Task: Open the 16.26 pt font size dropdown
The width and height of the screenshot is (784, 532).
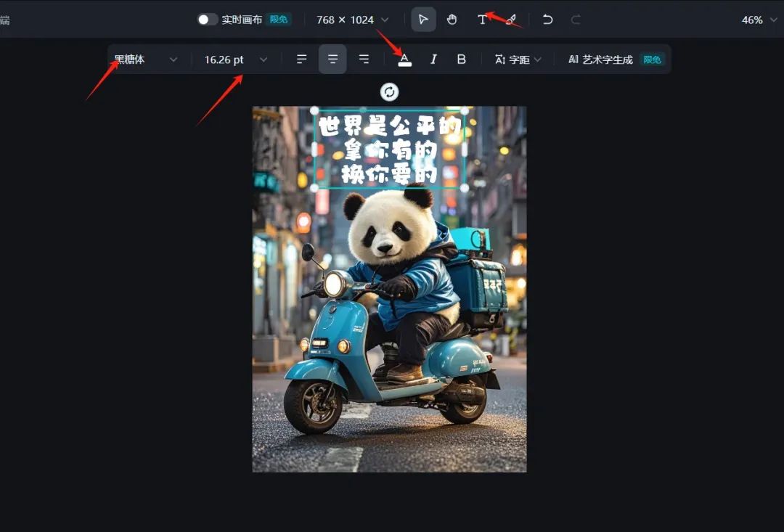Action: [x=235, y=60]
